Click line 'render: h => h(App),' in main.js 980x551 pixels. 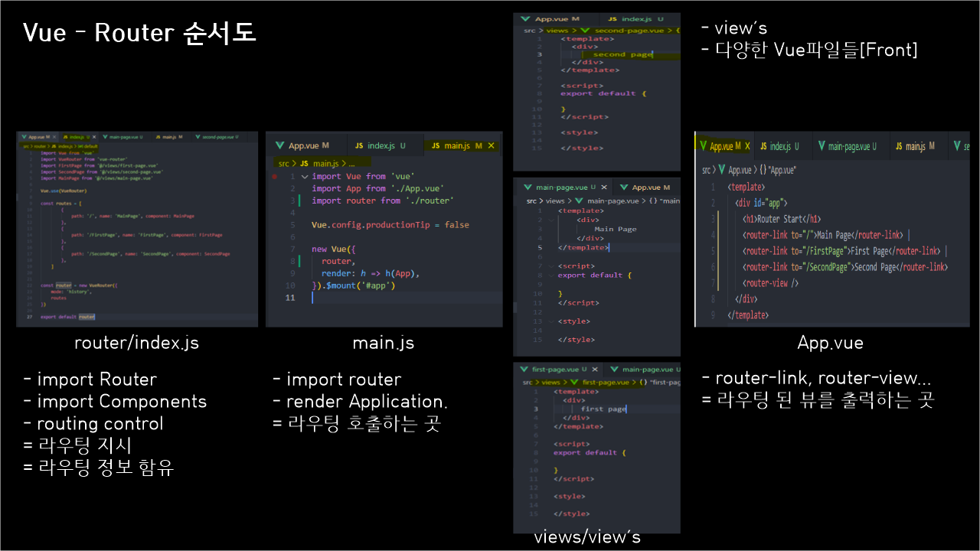coord(371,273)
